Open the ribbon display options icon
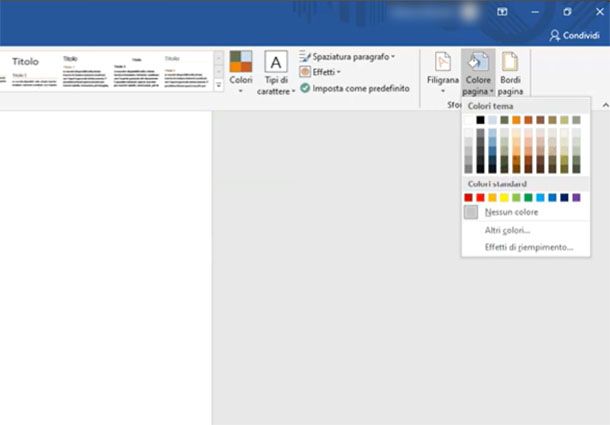The height and width of the screenshot is (425, 610). tap(502, 12)
